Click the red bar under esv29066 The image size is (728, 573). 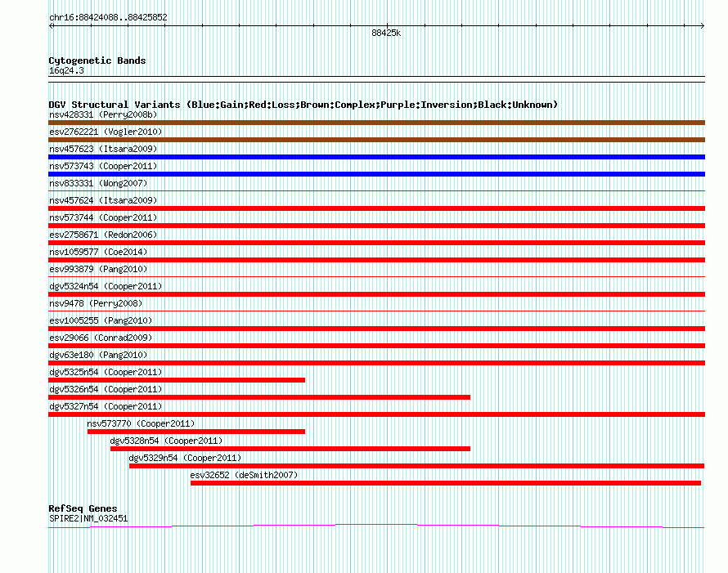376,346
